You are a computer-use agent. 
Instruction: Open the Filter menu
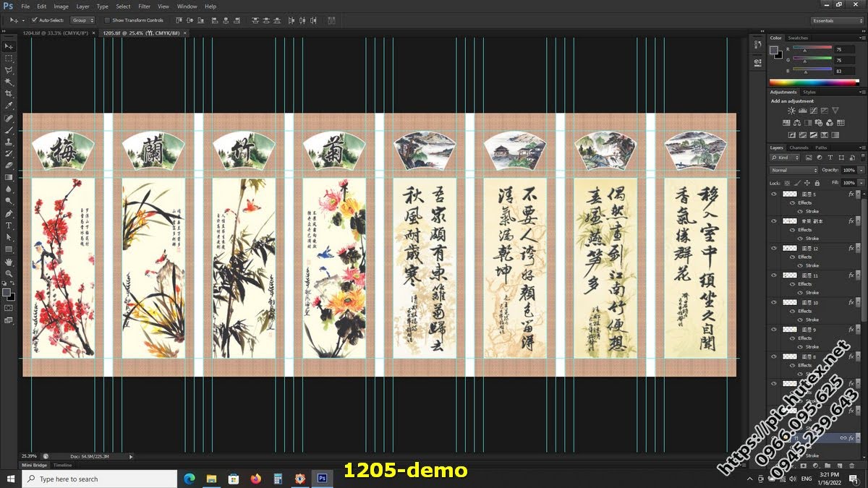(144, 6)
